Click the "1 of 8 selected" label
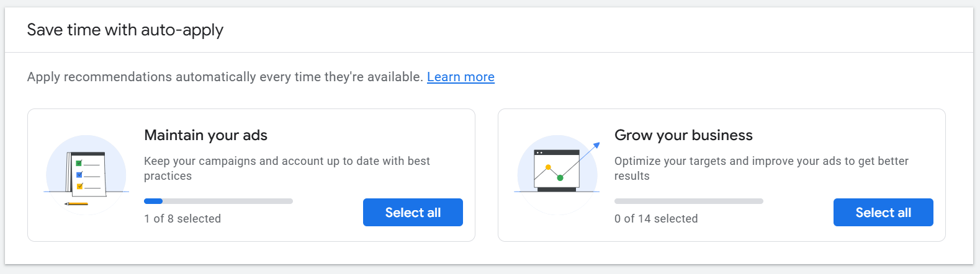This screenshot has height=274, width=980. [x=182, y=219]
